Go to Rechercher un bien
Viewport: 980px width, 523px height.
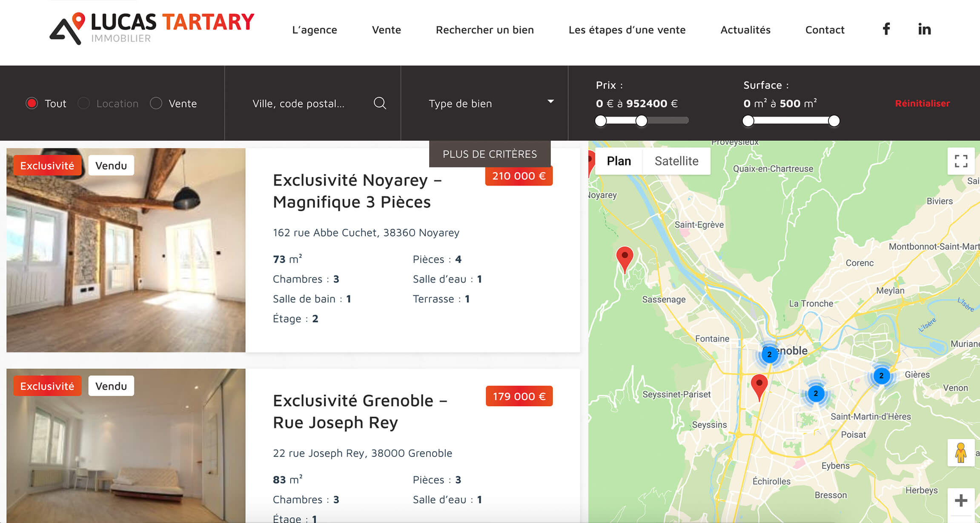[x=484, y=30]
